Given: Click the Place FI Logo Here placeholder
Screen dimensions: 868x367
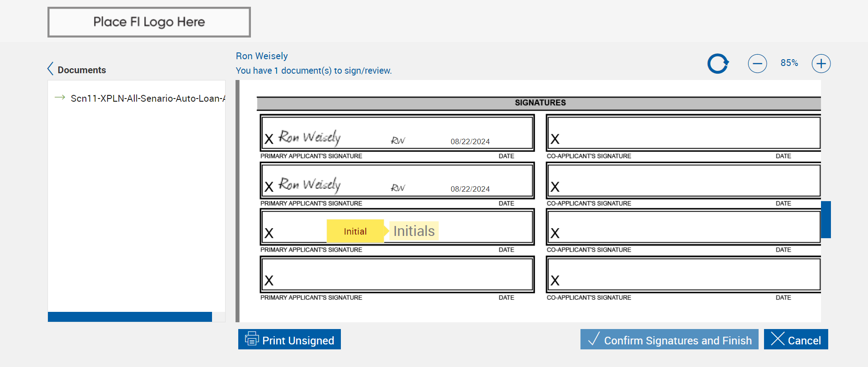Looking at the screenshot, I should [149, 22].
